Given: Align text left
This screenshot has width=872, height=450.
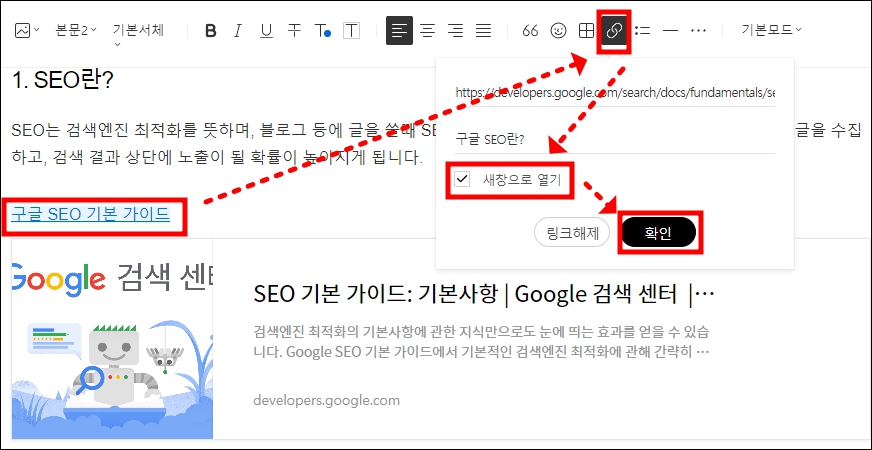Looking at the screenshot, I should pos(399,31).
